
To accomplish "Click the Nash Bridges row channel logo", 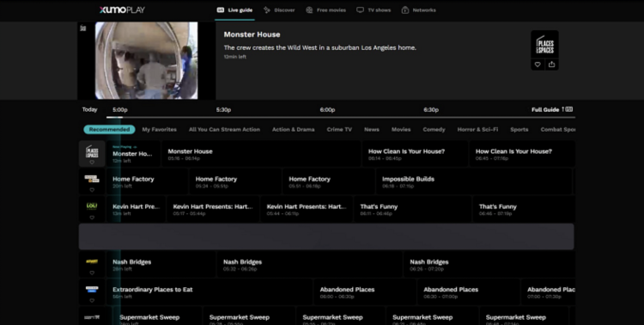I will (92, 261).
